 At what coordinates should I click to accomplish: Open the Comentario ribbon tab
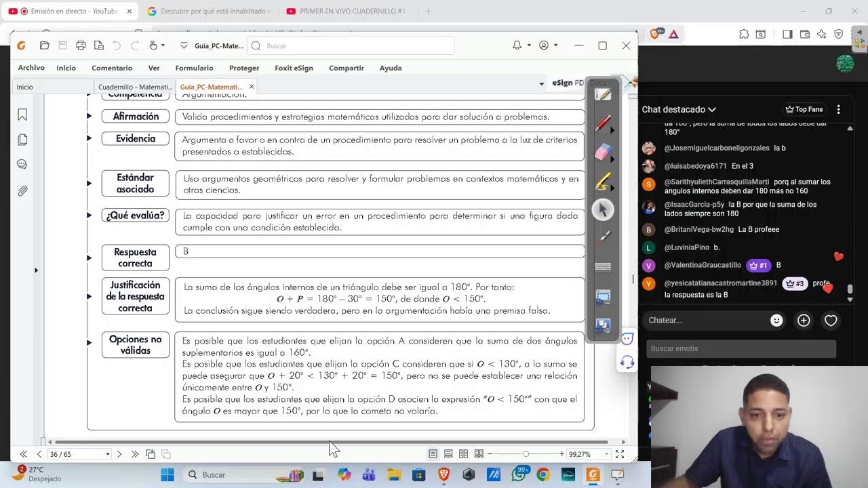point(112,68)
